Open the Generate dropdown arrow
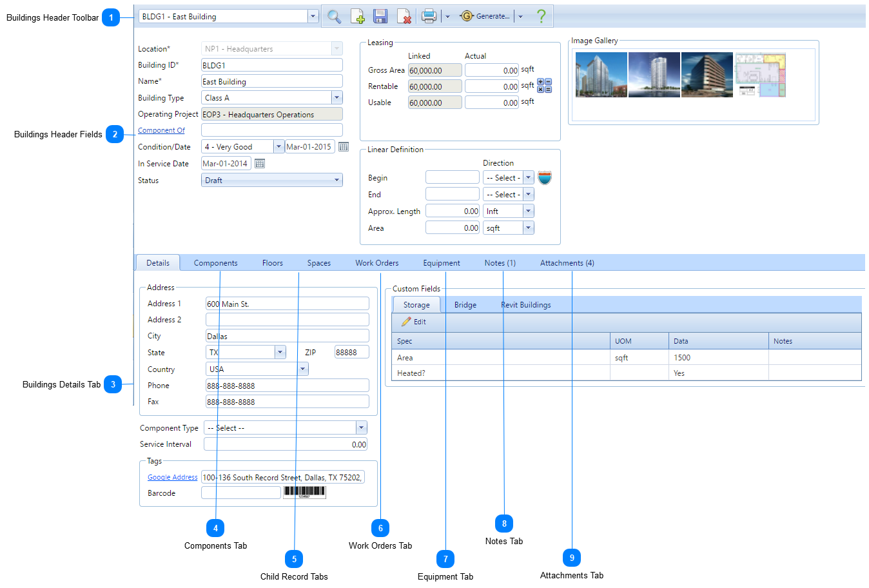869x588 pixels. (520, 17)
